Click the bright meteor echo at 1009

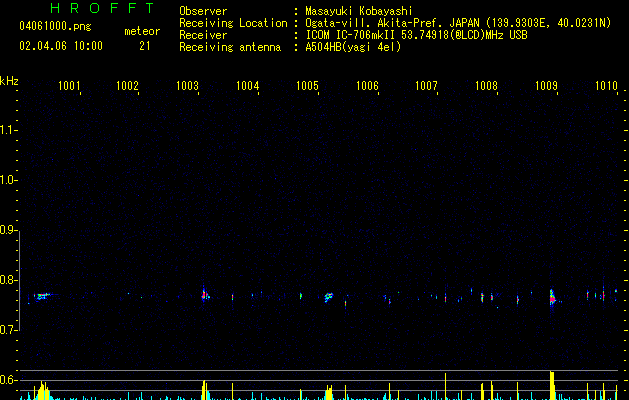[x=552, y=298]
